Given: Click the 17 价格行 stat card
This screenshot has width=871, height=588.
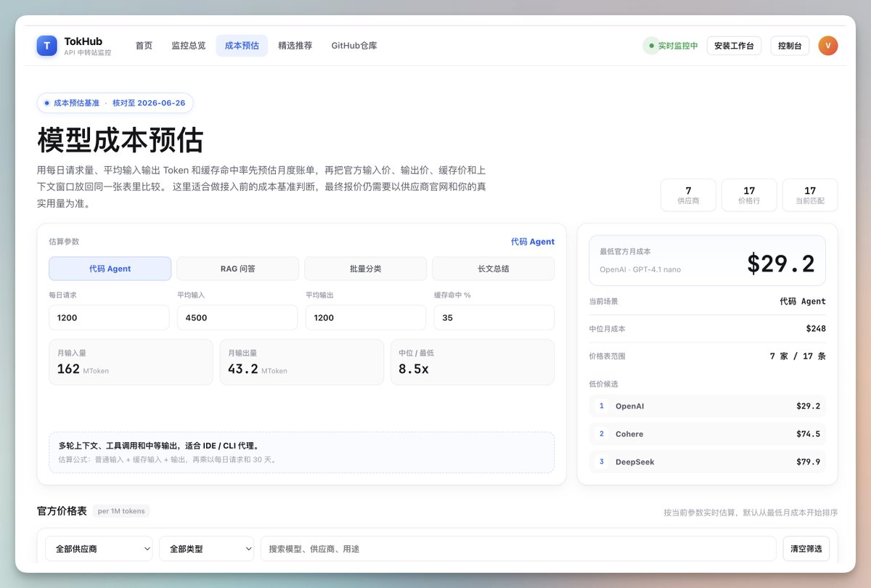Looking at the screenshot, I should tap(749, 195).
